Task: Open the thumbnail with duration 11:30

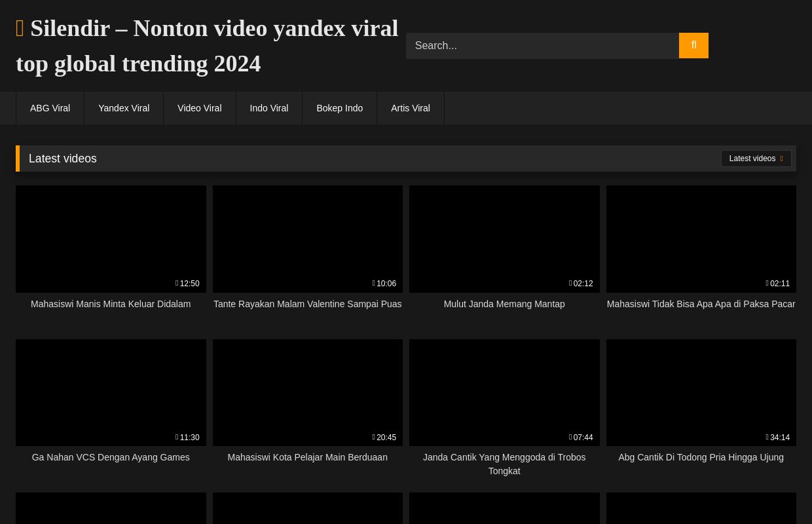Action: pos(111,392)
